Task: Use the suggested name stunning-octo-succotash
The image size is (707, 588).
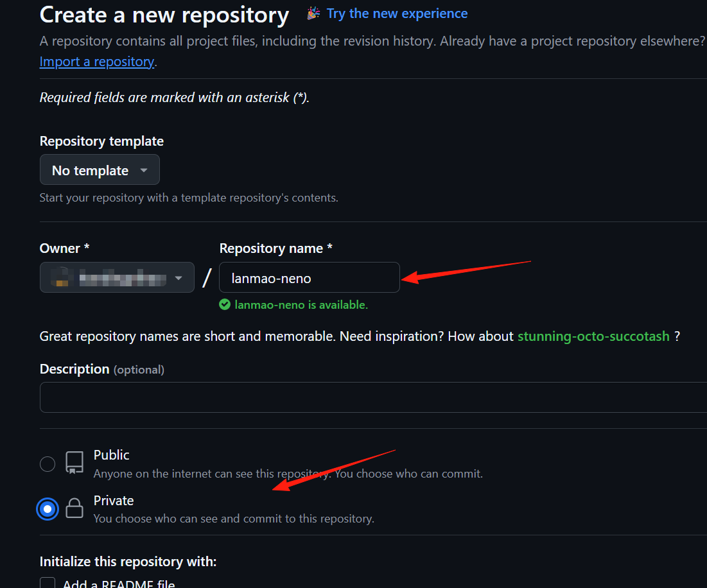Action: [x=593, y=336]
